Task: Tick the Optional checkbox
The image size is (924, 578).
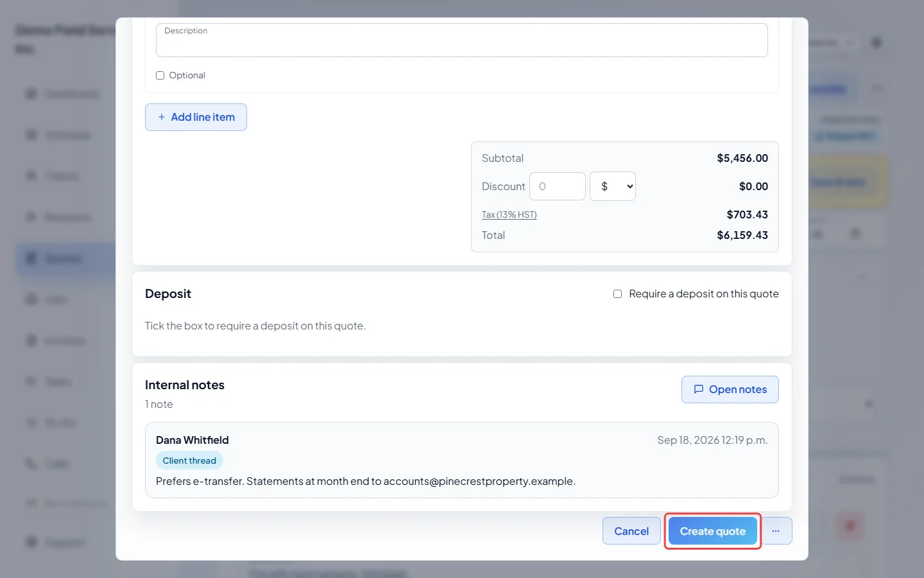Action: coord(160,75)
